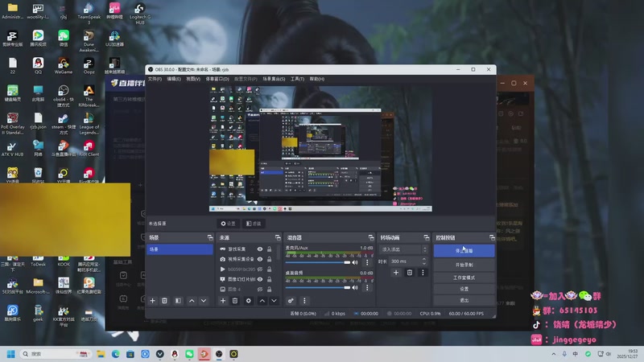
Task: Move scene down arrow in Scenes panel
Action: [x=204, y=301]
